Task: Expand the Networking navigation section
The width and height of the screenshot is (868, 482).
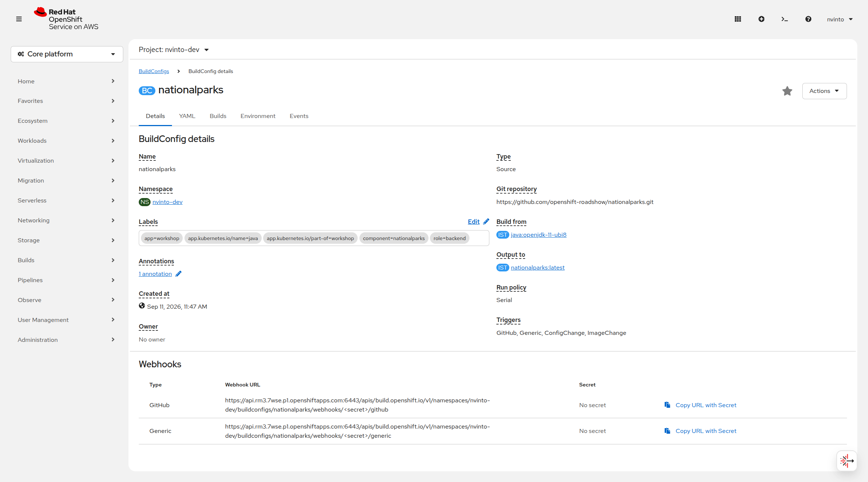Action: tap(66, 221)
